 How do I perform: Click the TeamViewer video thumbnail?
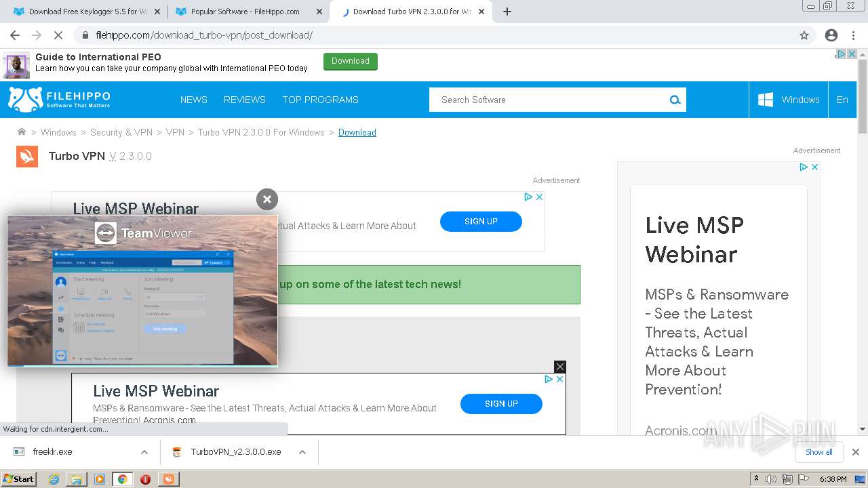pos(142,291)
